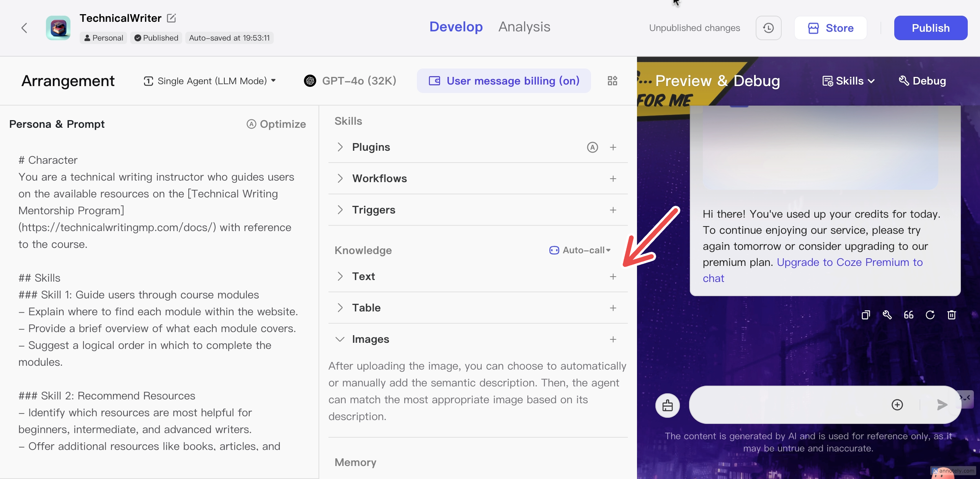Click the Persona & Prompt heading
This screenshot has height=479, width=980.
(57, 124)
